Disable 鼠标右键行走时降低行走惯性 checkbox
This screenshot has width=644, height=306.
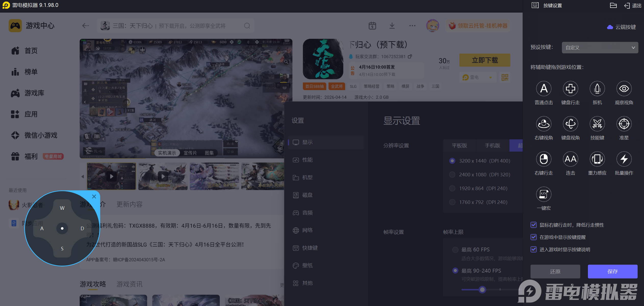(534, 225)
